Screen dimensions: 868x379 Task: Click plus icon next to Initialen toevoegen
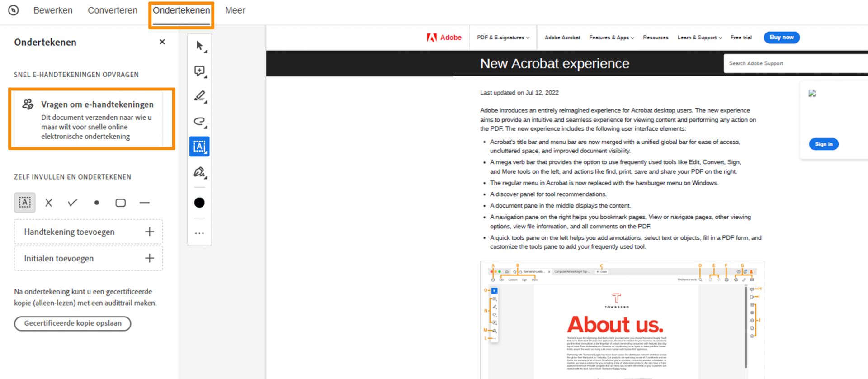coord(149,258)
